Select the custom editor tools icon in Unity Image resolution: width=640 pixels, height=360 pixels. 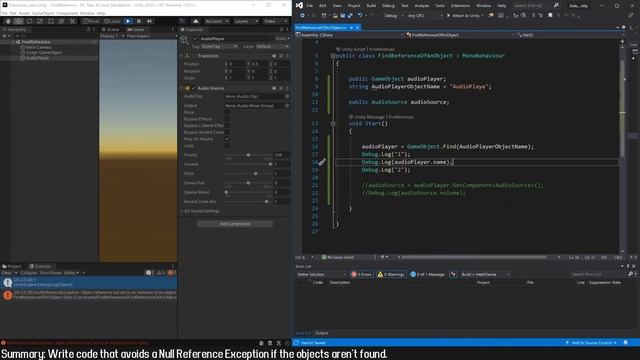click(x=72, y=21)
